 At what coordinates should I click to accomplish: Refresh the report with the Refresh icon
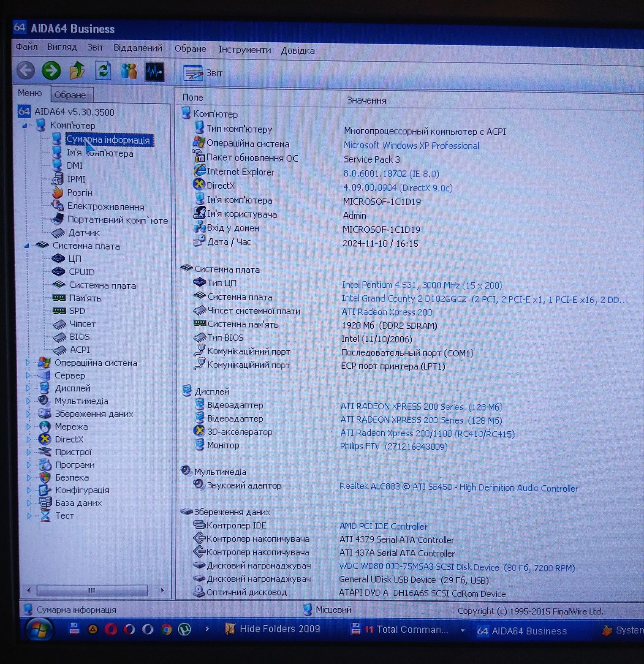click(103, 71)
